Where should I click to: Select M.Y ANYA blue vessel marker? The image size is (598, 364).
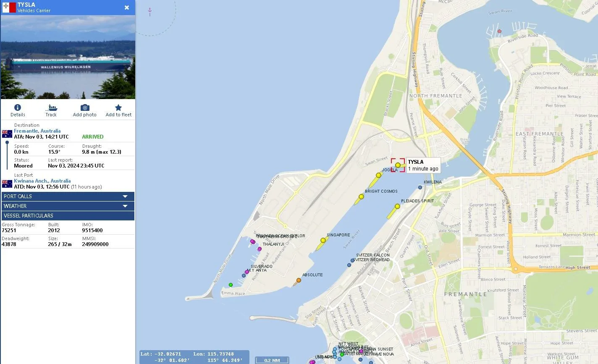pyautogui.click(x=244, y=276)
